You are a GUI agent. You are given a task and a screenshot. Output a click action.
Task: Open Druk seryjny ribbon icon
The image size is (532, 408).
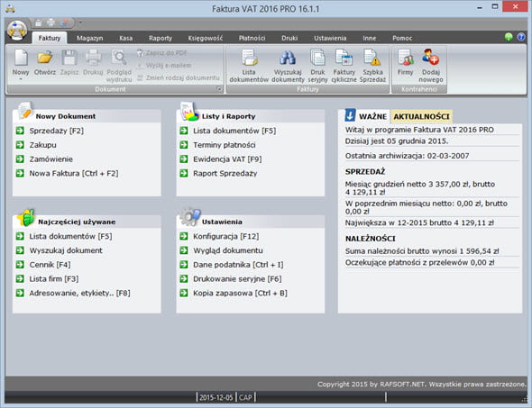[317, 58]
